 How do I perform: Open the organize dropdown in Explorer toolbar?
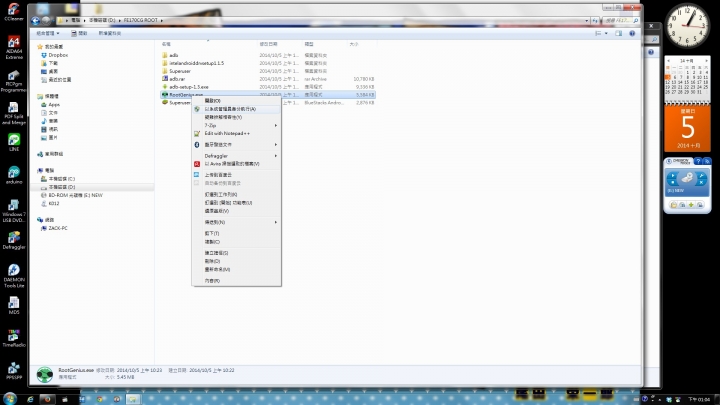(x=48, y=33)
